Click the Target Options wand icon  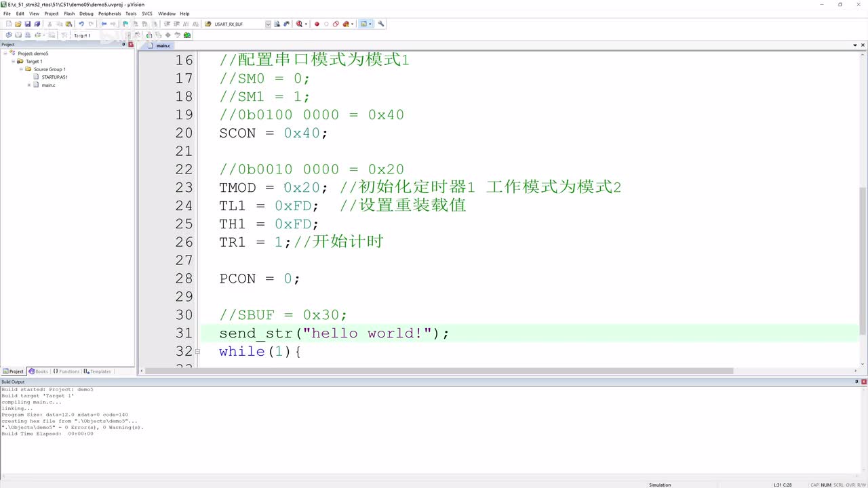click(x=138, y=35)
